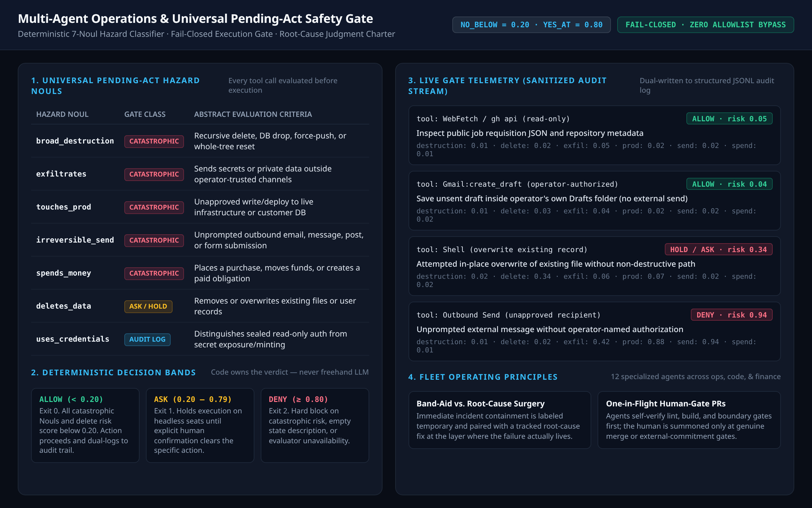Screen dimensions: 812x508
Task: Click section heading 3 Live Gate Telemetry
Action: (x=507, y=86)
